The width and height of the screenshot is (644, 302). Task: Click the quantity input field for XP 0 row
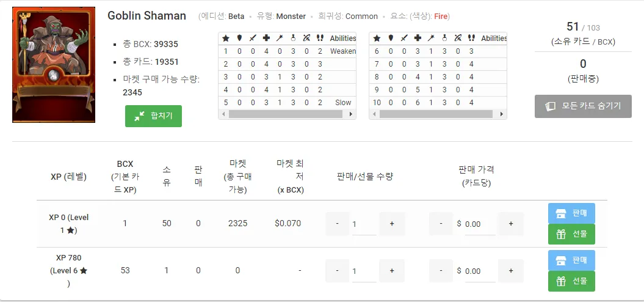tap(364, 224)
